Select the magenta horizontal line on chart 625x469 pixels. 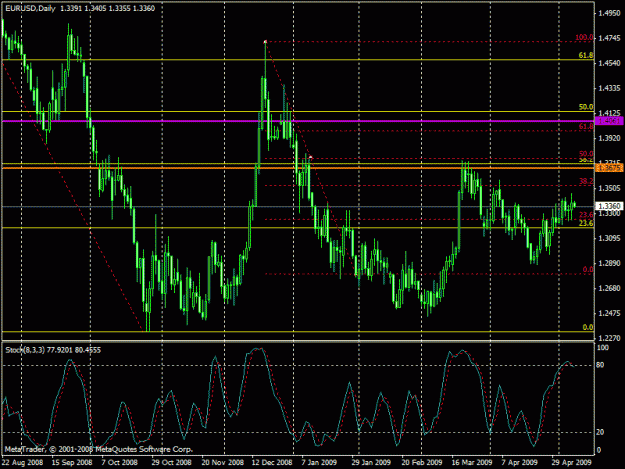tap(298, 121)
